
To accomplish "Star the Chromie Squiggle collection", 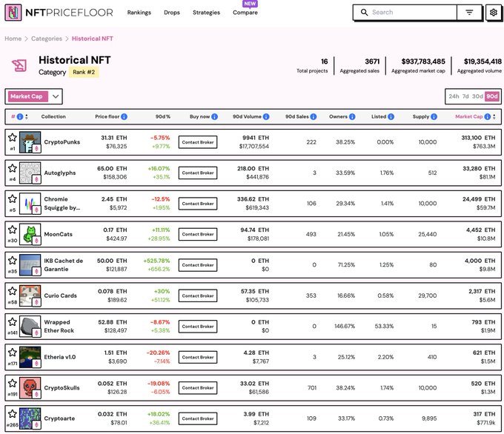I will (x=13, y=198).
